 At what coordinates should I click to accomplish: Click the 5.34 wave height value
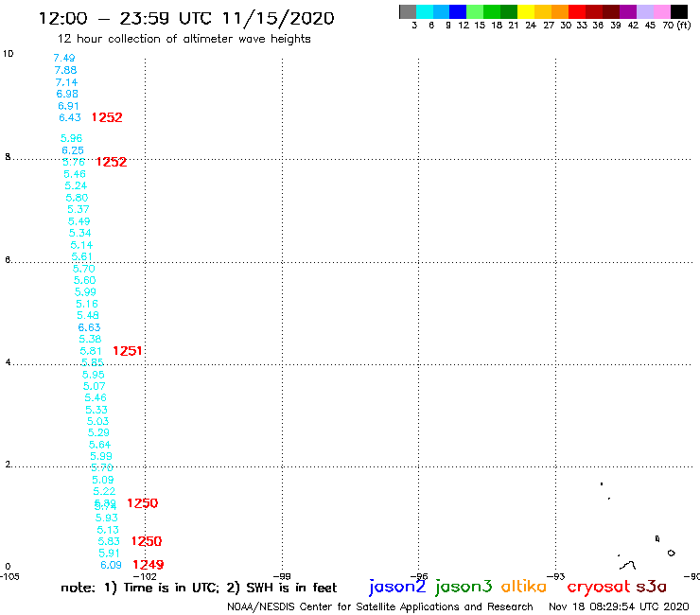[79, 233]
